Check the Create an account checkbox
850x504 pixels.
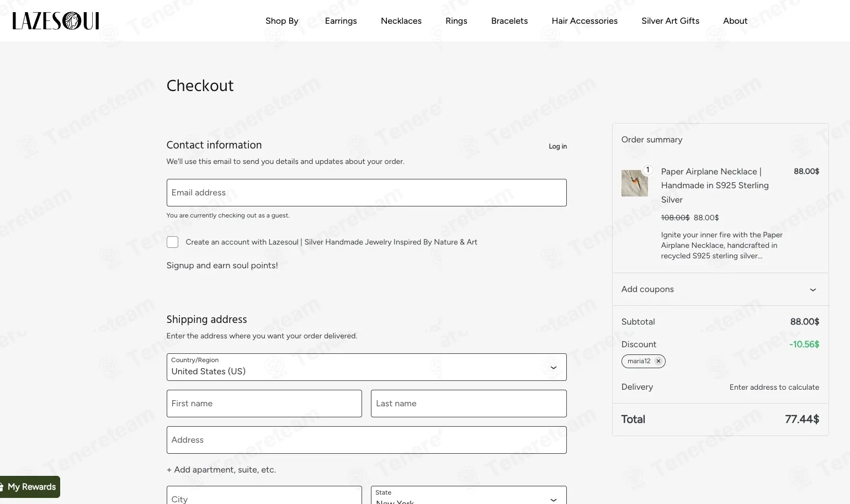[173, 242]
